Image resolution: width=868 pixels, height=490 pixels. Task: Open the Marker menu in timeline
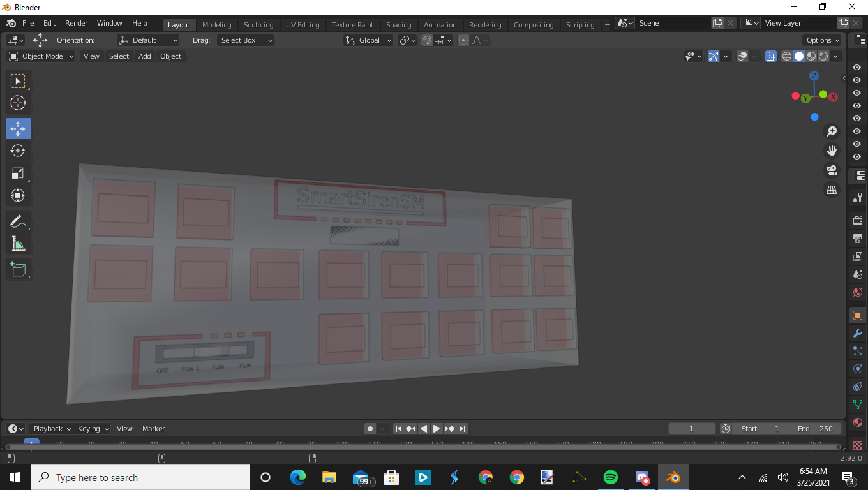pos(153,429)
